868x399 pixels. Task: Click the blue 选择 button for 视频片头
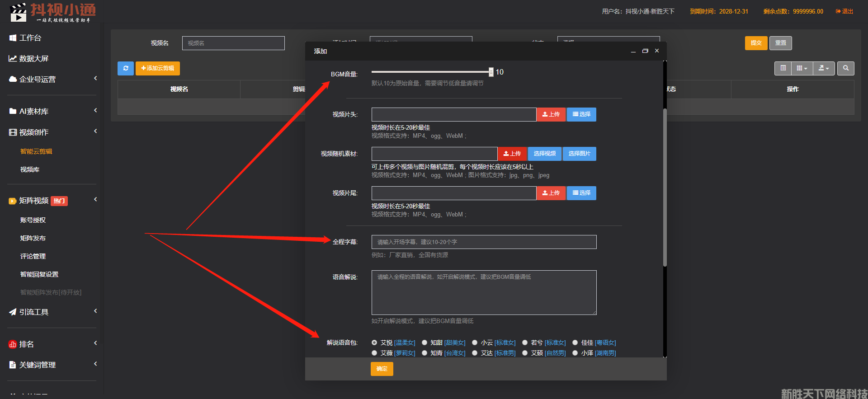pos(581,115)
